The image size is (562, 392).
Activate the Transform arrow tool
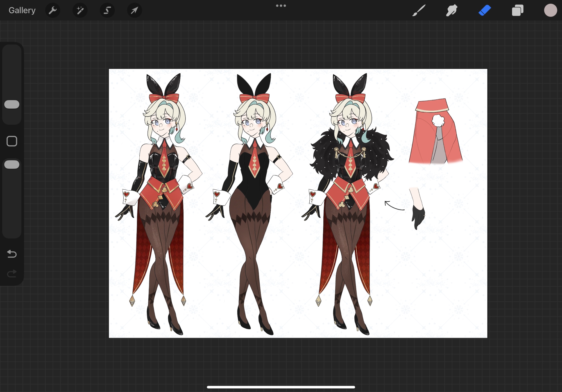[x=134, y=11]
